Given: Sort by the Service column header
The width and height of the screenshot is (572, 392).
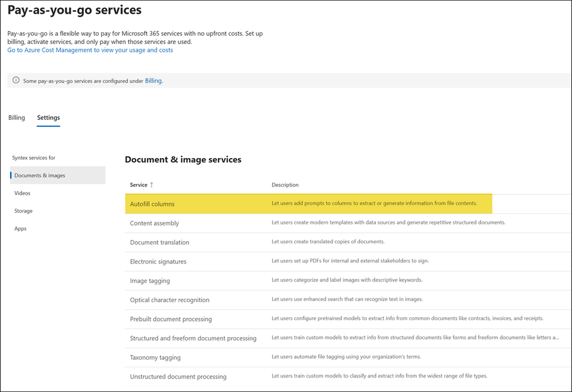Looking at the screenshot, I should point(139,185).
